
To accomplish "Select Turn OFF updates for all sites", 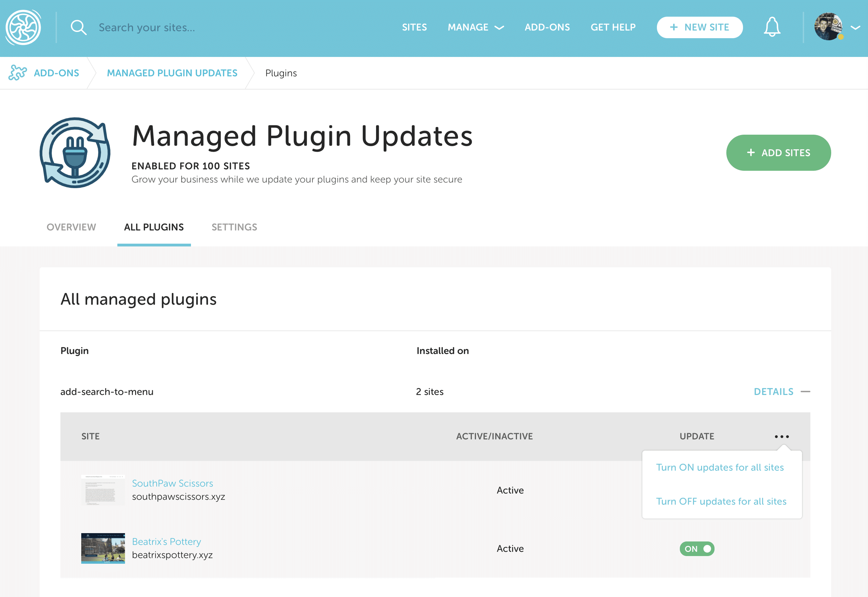I will click(x=721, y=501).
